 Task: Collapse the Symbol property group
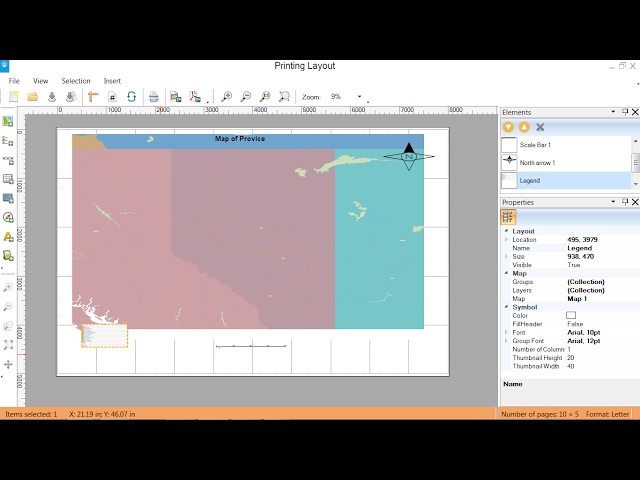(506, 307)
